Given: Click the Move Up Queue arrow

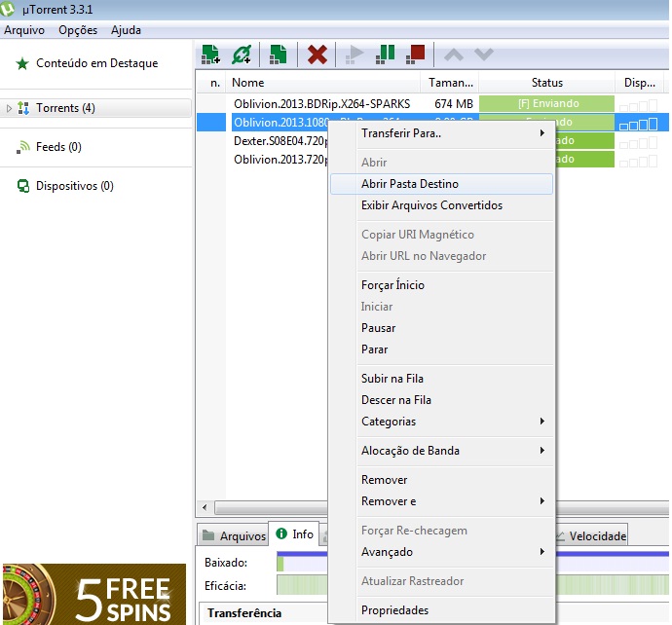Looking at the screenshot, I should coord(454,55).
